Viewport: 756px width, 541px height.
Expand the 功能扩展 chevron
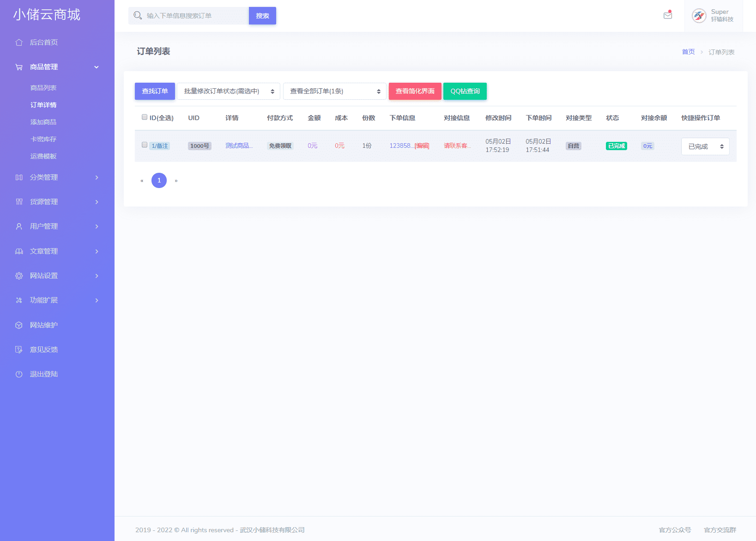click(x=97, y=300)
